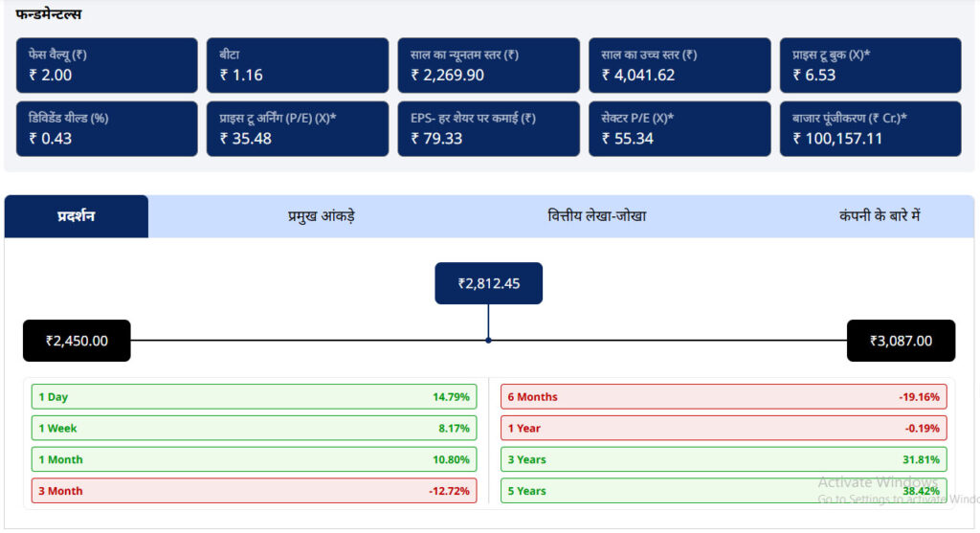
Task: Click the सेक्टर P/E card
Action: 679,128
